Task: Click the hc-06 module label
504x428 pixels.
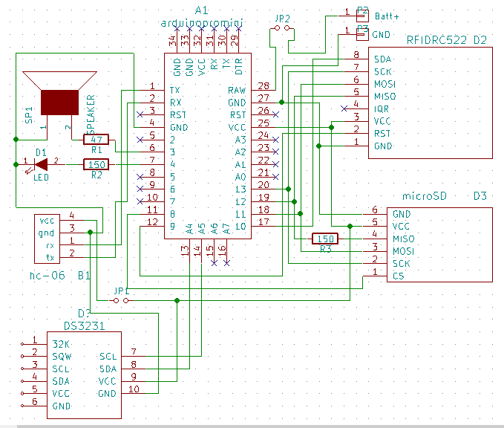Action: tap(48, 276)
